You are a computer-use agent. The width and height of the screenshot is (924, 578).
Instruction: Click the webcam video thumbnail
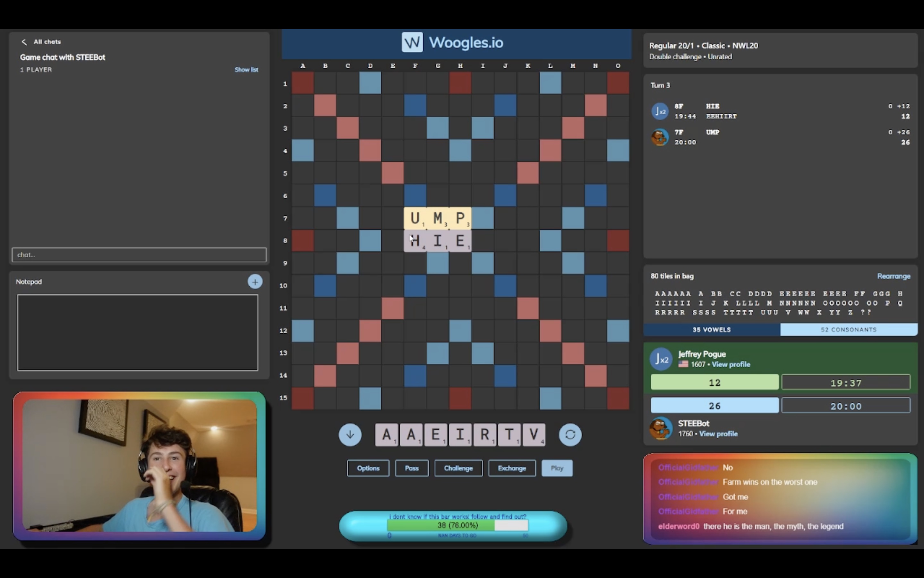click(139, 466)
